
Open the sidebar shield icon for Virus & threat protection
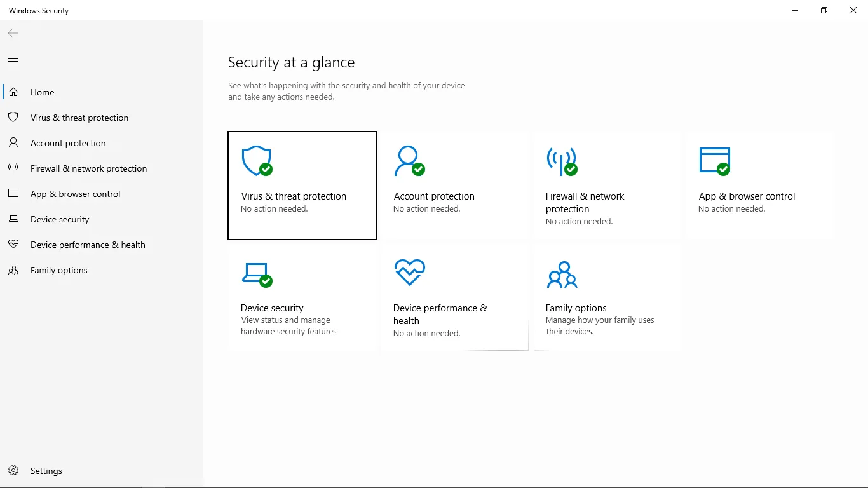[13, 118]
